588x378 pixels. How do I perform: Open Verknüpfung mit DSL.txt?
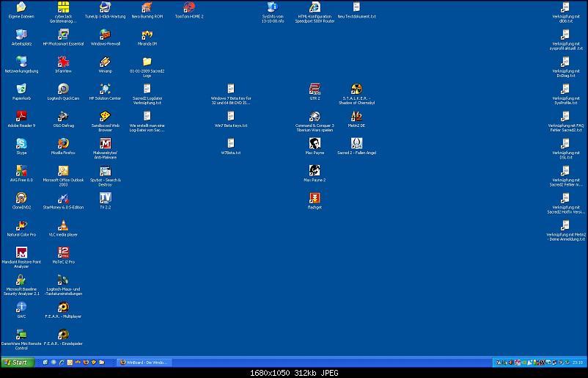[x=566, y=144]
